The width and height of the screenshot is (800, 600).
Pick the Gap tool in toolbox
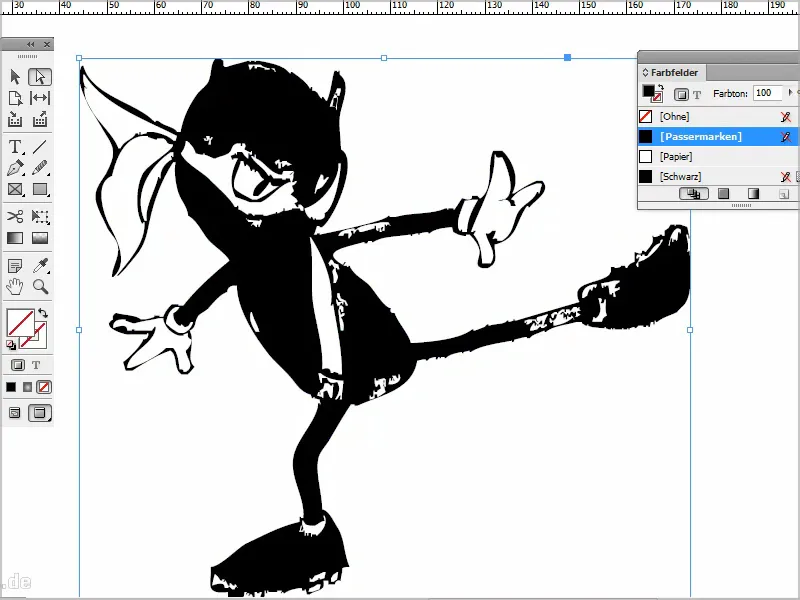pyautogui.click(x=40, y=98)
